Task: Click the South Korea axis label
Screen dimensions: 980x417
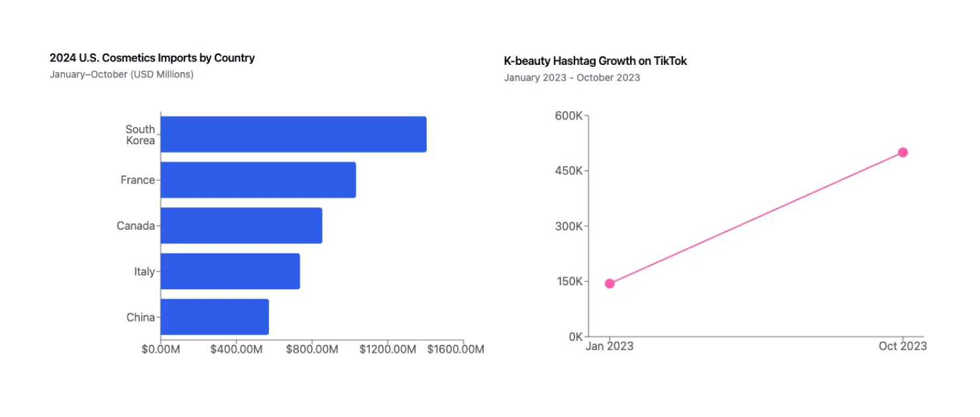Action: (x=139, y=134)
